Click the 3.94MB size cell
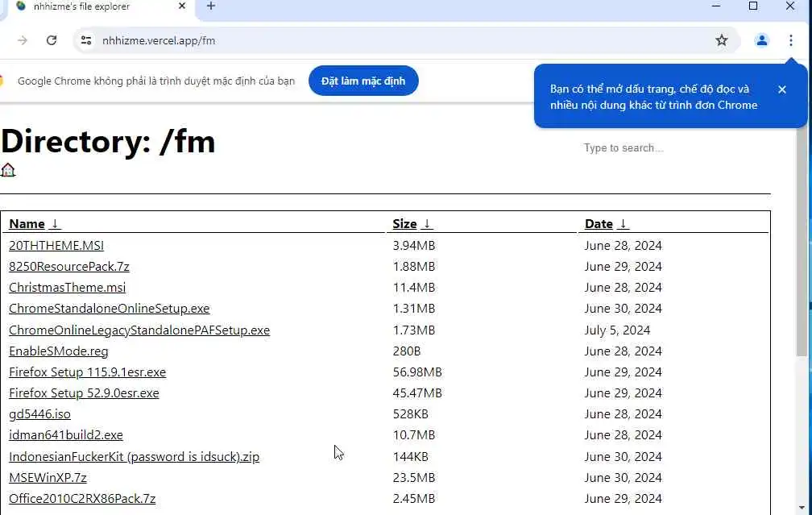 click(x=414, y=246)
